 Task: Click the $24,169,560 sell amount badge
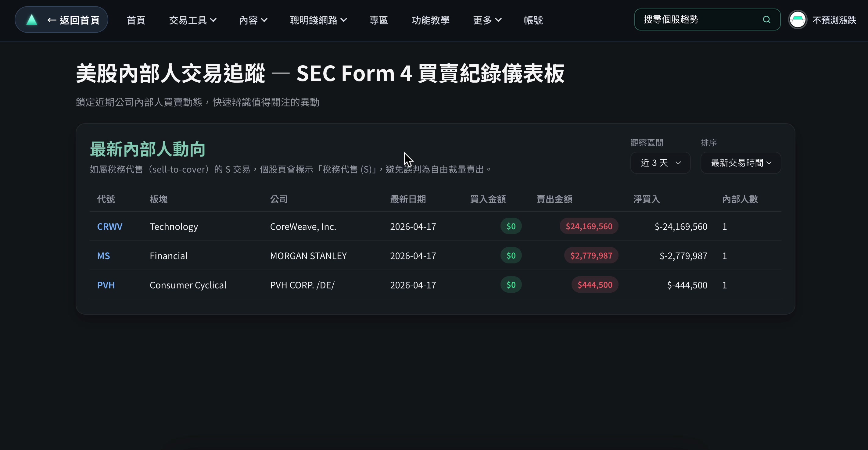tap(589, 226)
